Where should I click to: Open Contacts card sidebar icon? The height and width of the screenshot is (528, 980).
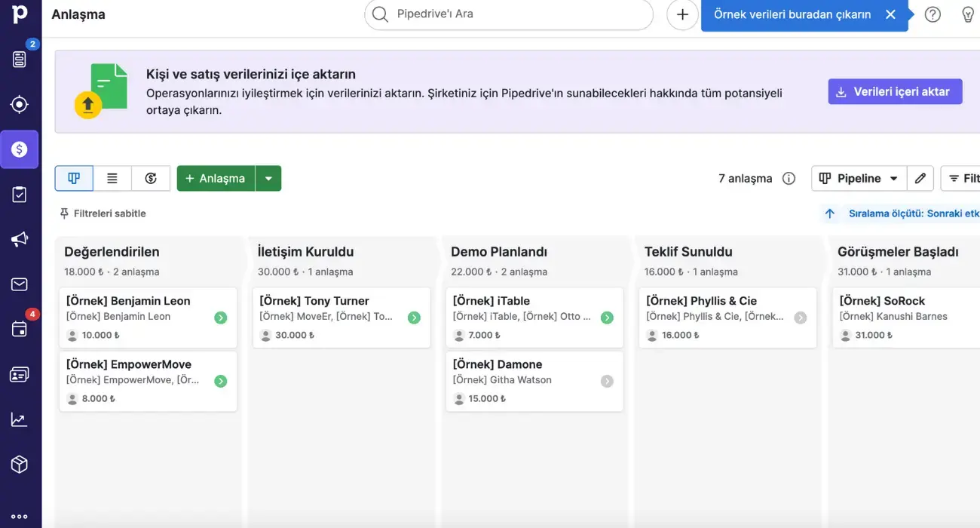coord(20,374)
